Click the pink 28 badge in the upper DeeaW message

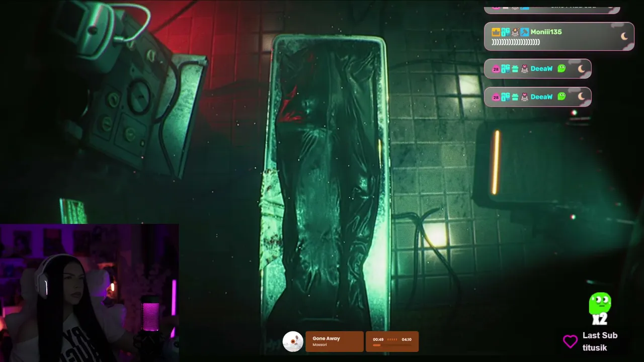(x=496, y=69)
